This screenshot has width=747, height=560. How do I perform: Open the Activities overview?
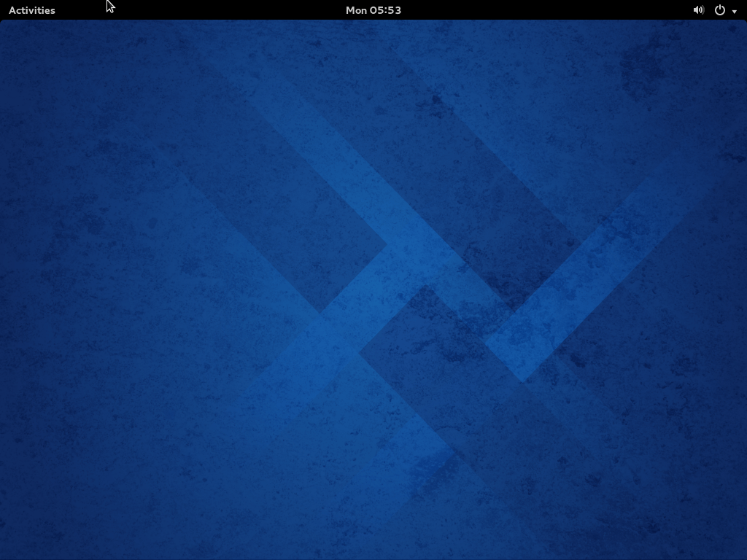(32, 10)
